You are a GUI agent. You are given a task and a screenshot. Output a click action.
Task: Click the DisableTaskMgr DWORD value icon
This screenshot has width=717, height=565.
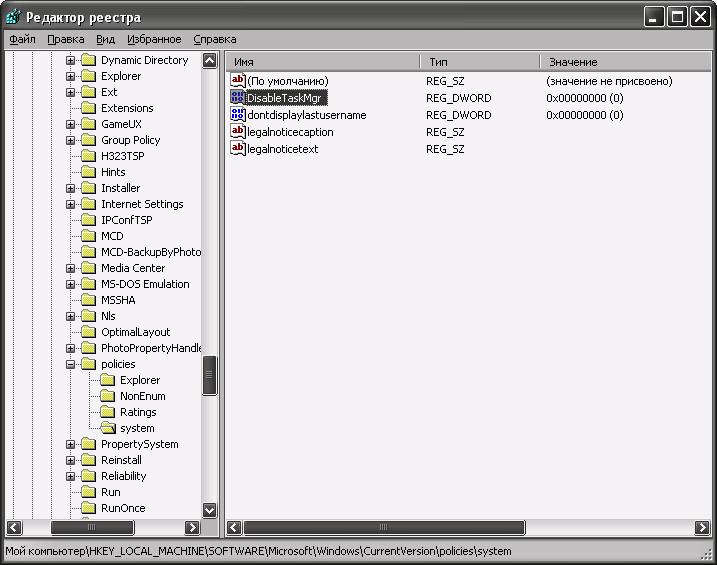tap(238, 97)
